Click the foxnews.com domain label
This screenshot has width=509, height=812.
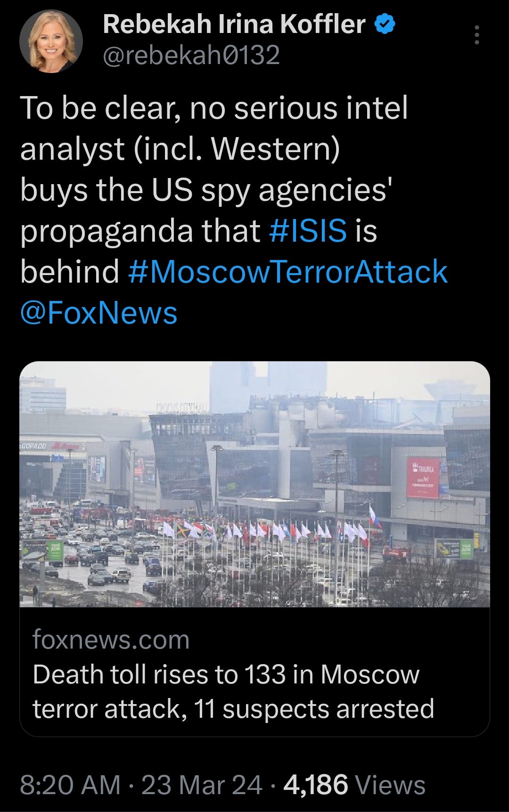111,640
